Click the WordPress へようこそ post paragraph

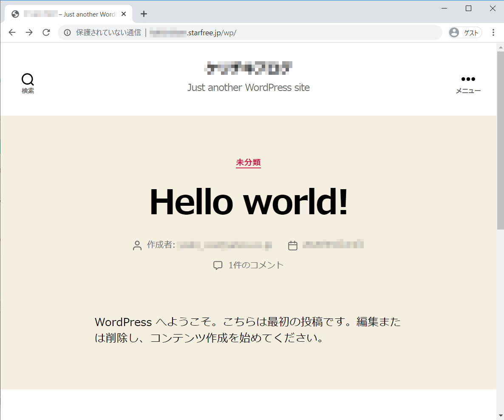pyautogui.click(x=248, y=330)
